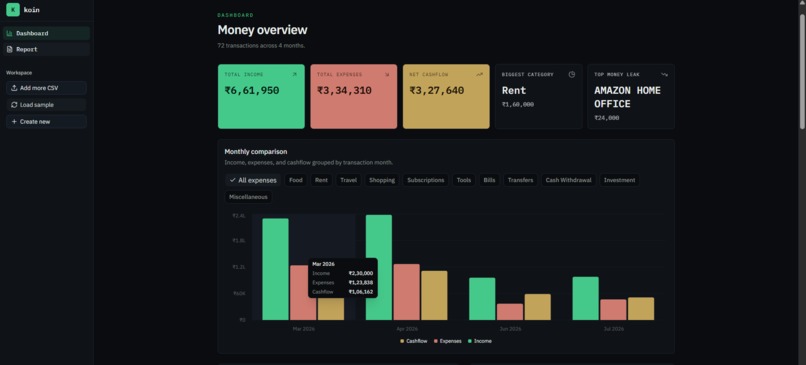
Task: Click the koin logo icon
Action: pyautogui.click(x=13, y=9)
